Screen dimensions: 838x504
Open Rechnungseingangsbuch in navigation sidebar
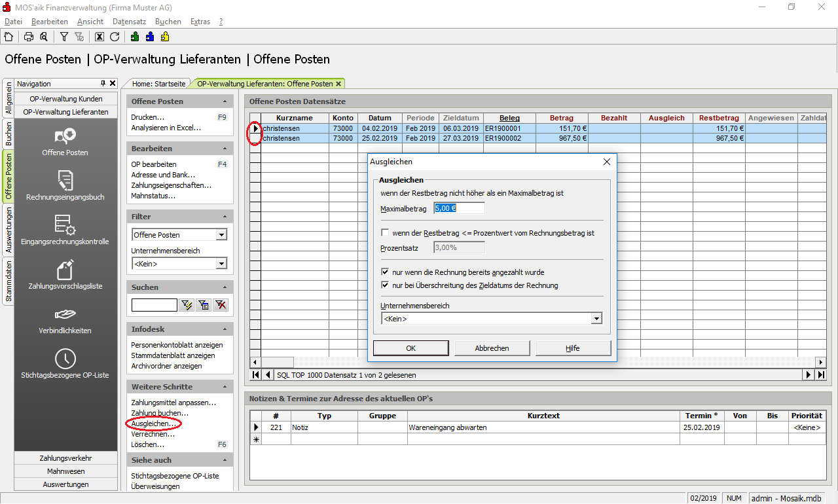[x=65, y=185]
